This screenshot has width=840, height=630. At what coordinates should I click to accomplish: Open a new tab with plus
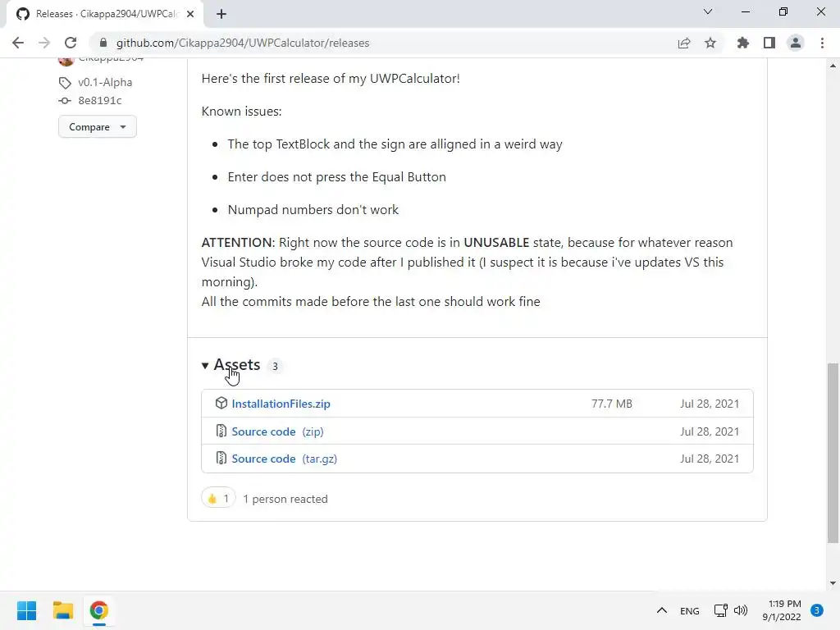(x=221, y=14)
